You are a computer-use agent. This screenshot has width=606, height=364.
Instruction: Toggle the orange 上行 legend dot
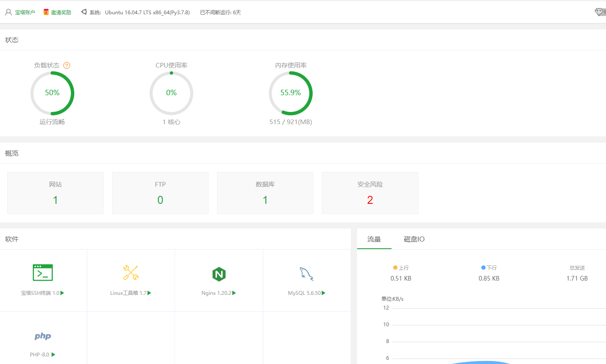click(395, 268)
